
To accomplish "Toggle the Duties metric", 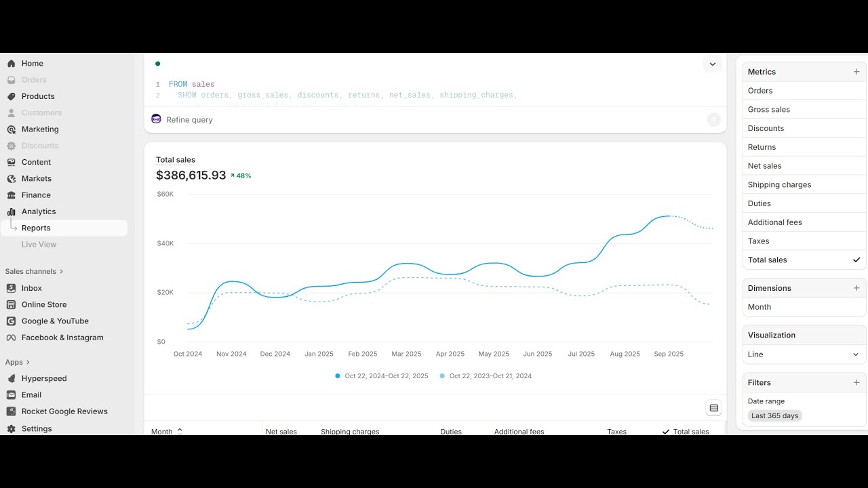I will [x=804, y=203].
